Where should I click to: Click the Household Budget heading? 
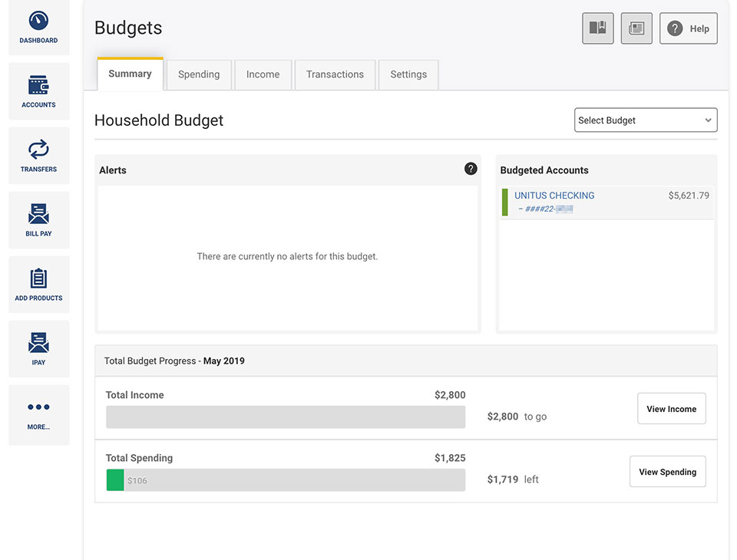[159, 120]
